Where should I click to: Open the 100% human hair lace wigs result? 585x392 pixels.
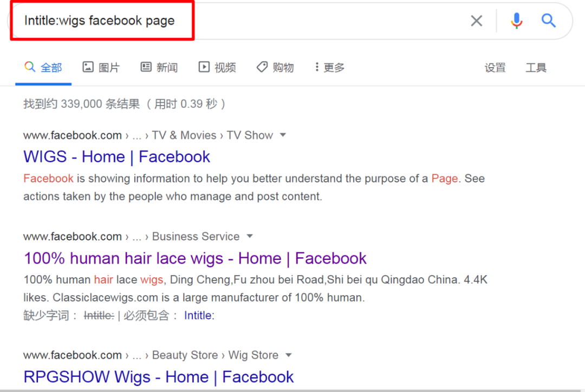point(195,258)
